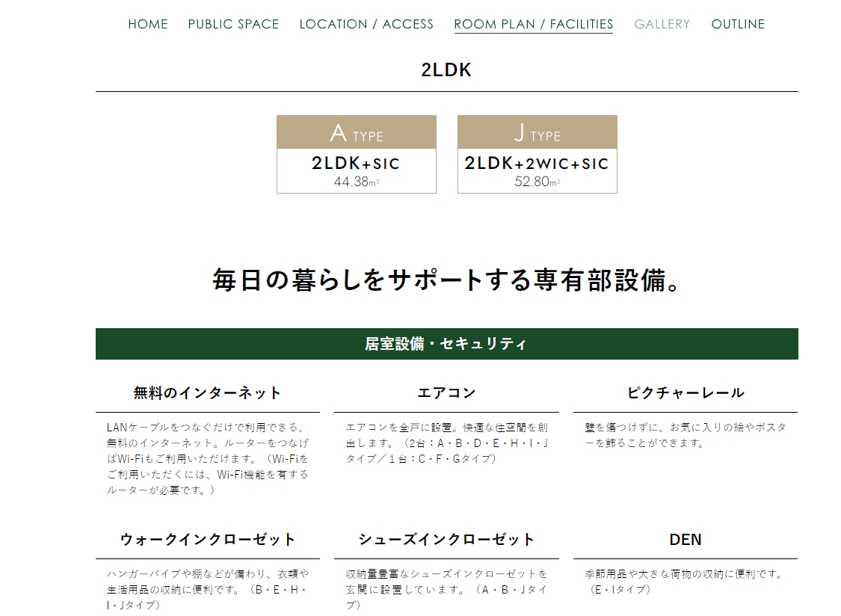Select the ピクチャーレール heading
This screenshot has height=616, width=841.
click(x=683, y=391)
